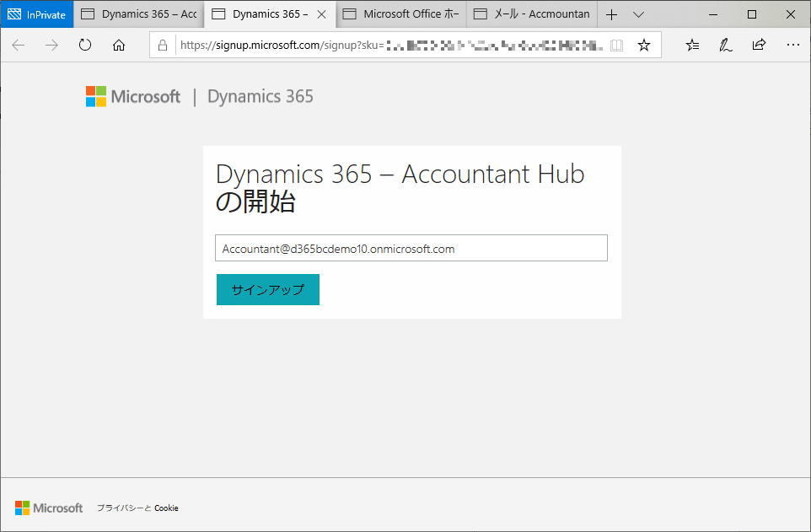Image resolution: width=811 pixels, height=532 pixels.
Task: Toggle reading view in address bar
Action: 616,46
